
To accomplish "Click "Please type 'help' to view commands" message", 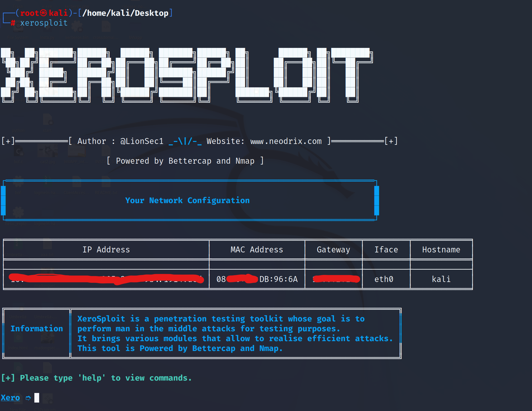I will [x=106, y=378].
